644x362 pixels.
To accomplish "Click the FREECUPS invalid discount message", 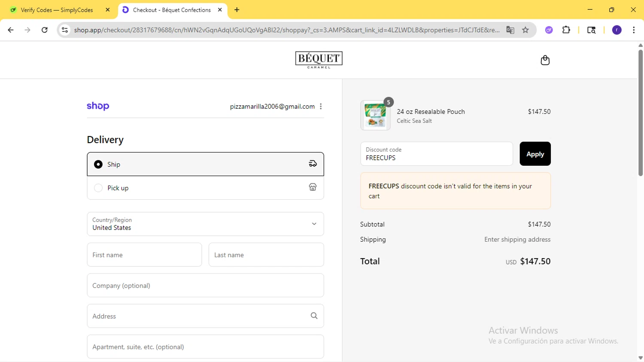I will click(x=456, y=191).
